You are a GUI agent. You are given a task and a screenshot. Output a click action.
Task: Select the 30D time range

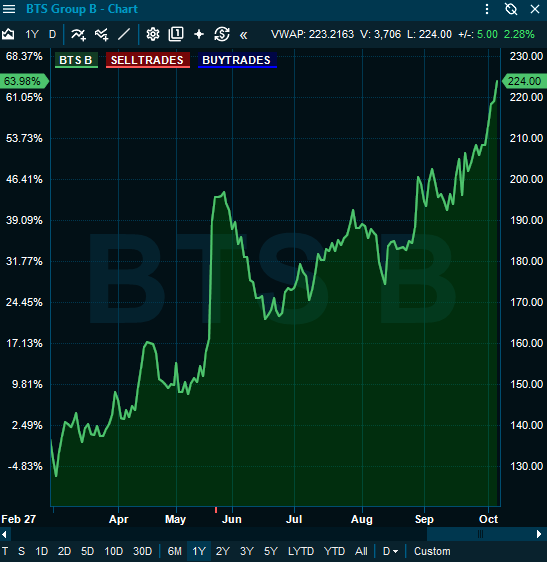tap(143, 551)
